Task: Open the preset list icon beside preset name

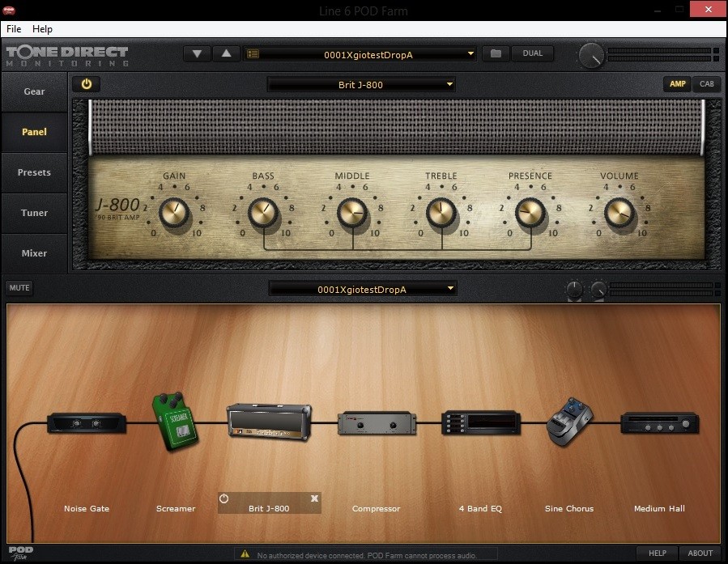Action: [x=253, y=53]
